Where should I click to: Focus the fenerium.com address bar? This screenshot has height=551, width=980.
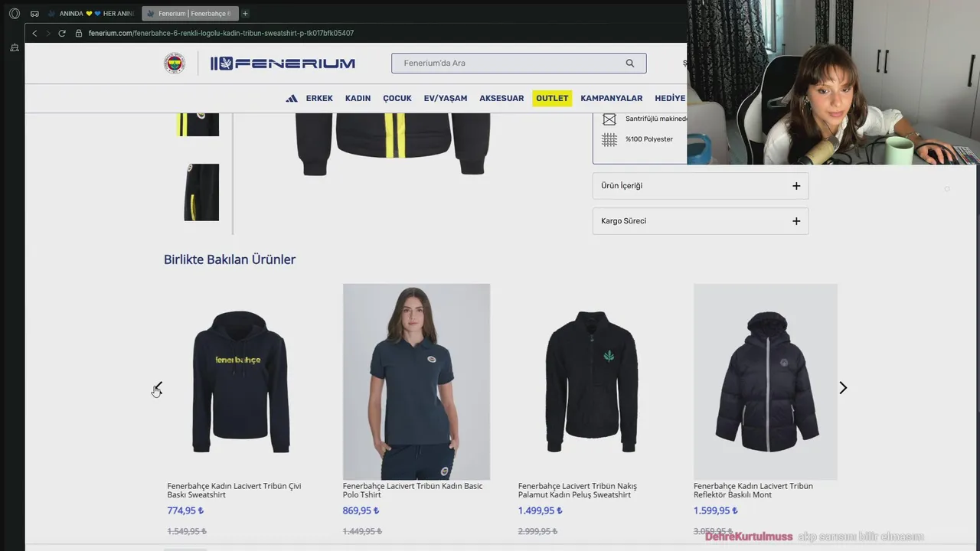tap(220, 34)
